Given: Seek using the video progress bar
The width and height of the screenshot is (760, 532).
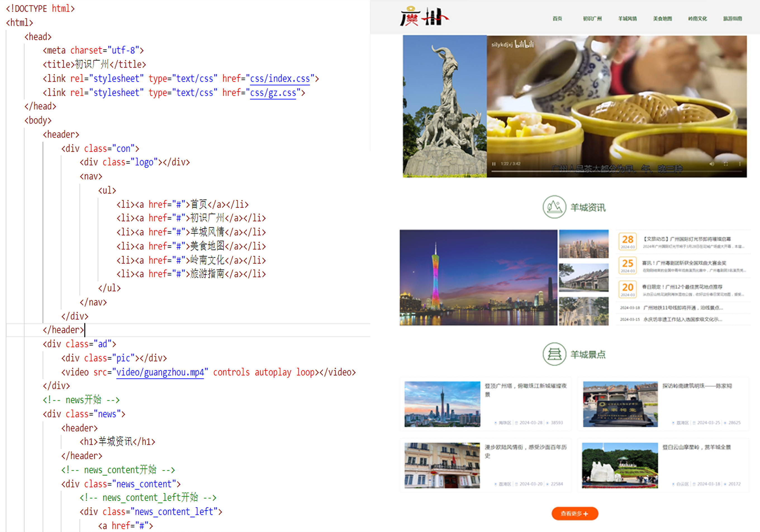Looking at the screenshot, I should (616, 171).
